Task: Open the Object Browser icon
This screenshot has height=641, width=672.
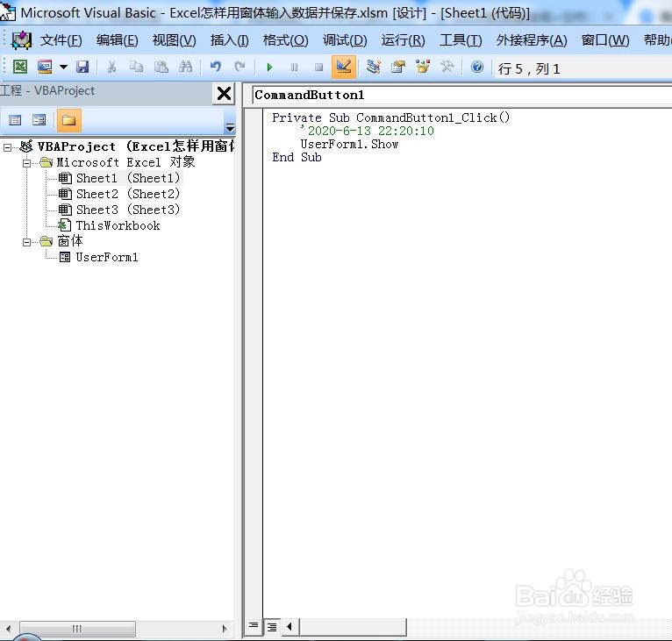Action: 423,67
